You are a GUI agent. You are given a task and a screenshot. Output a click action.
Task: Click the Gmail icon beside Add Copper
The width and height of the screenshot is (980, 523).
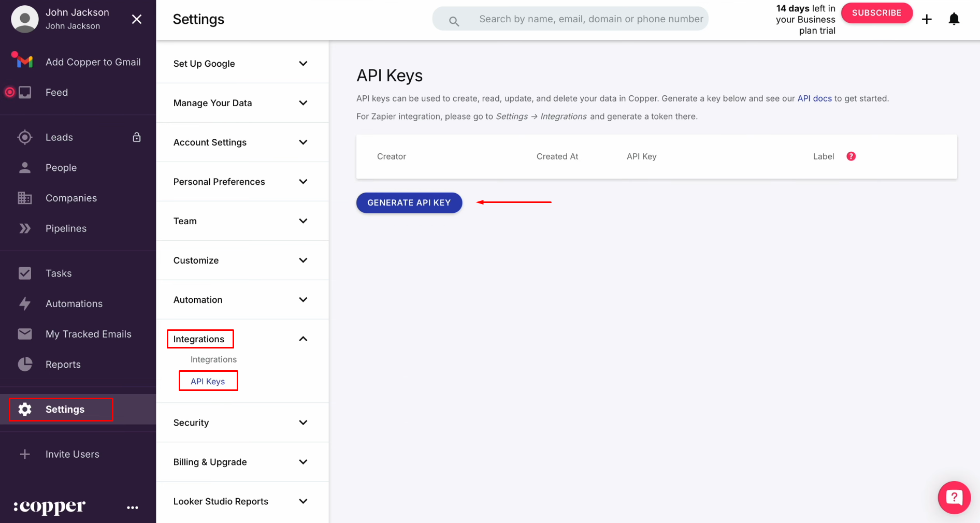[x=24, y=62]
